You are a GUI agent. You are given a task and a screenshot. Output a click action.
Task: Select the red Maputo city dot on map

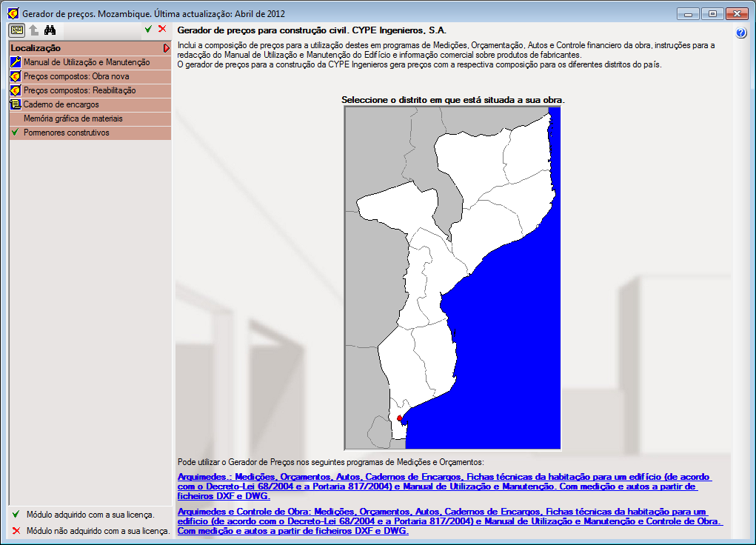tap(399, 418)
